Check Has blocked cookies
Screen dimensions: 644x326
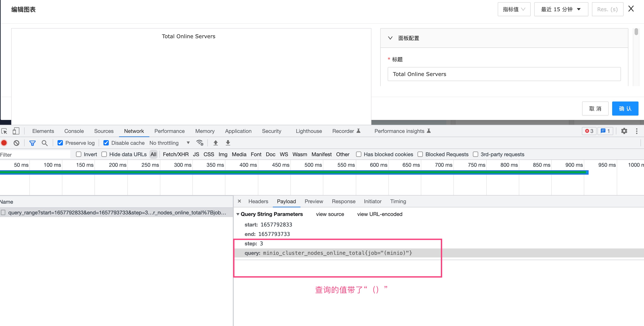click(x=358, y=154)
